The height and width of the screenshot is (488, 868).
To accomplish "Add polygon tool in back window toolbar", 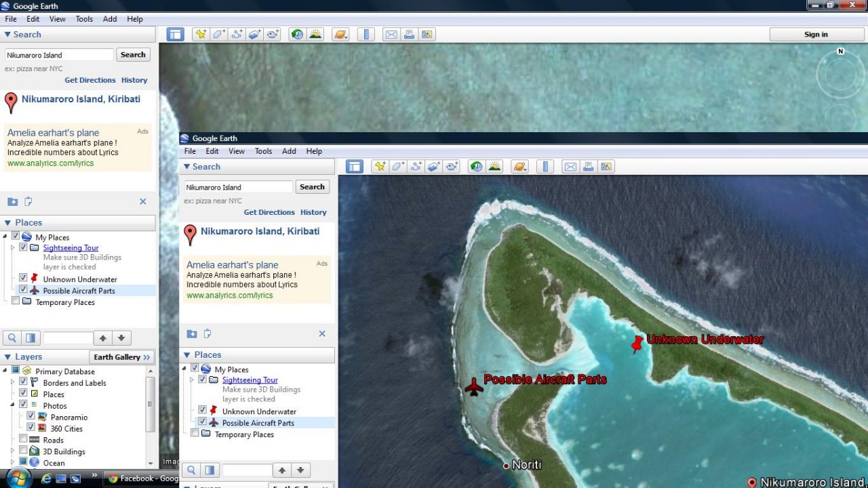I will coord(219,35).
